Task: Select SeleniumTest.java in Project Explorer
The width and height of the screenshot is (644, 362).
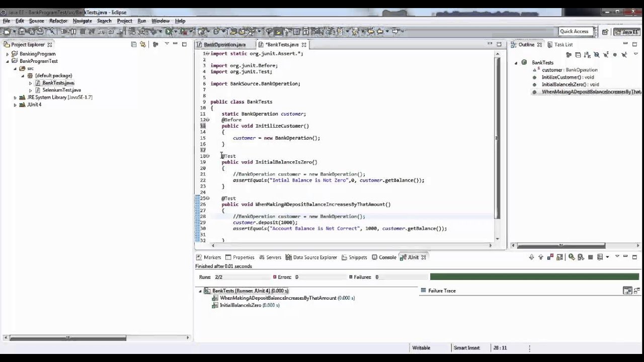Action: point(61,90)
